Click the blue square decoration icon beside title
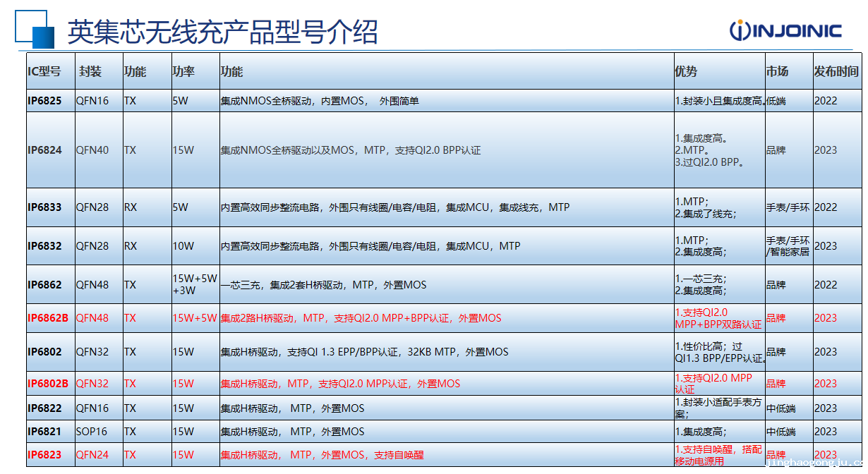 pos(34,29)
